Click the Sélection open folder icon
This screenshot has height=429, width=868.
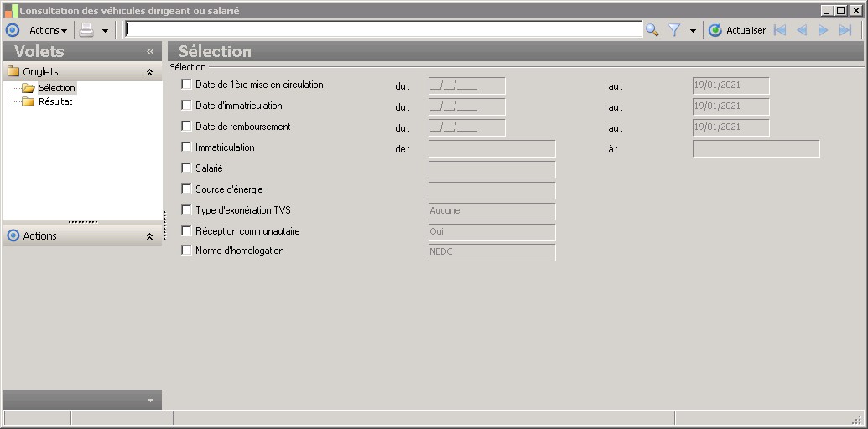coord(29,88)
